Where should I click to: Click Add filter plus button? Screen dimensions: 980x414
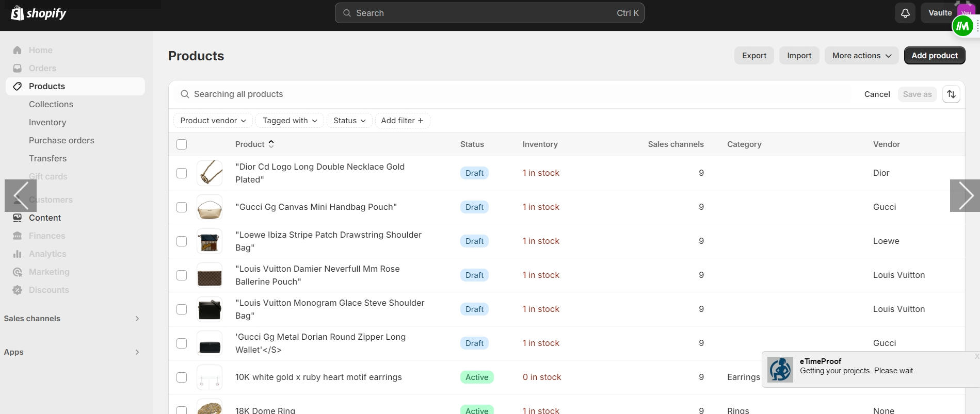pos(403,121)
